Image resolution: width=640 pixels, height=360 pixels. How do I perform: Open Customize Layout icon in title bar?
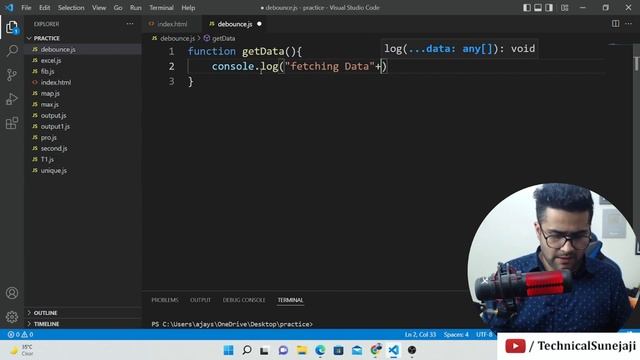[564, 7]
